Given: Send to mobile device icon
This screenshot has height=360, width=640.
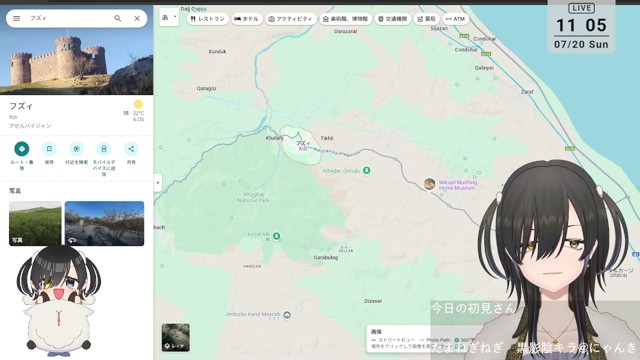Looking at the screenshot, I should click(x=104, y=149).
